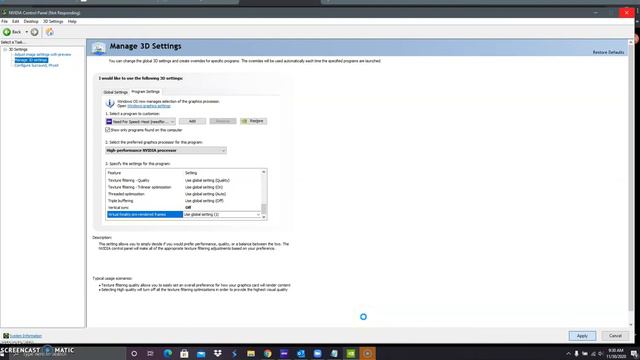This screenshot has height=360, width=640.
Task: Click the Home icon in the toolbar
Action: pyautogui.click(x=49, y=32)
